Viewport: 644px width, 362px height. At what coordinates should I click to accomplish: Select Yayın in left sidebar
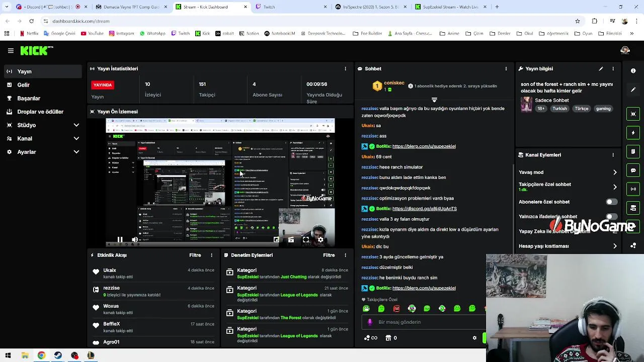point(43,71)
